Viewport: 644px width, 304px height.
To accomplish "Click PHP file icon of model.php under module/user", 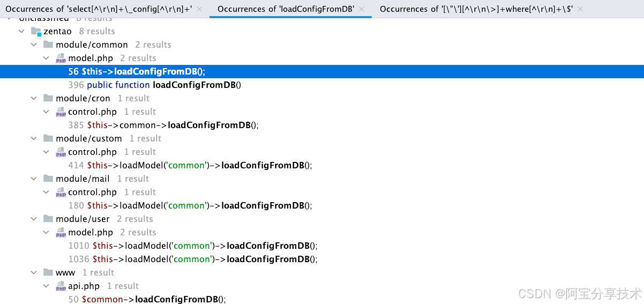I will pos(61,233).
